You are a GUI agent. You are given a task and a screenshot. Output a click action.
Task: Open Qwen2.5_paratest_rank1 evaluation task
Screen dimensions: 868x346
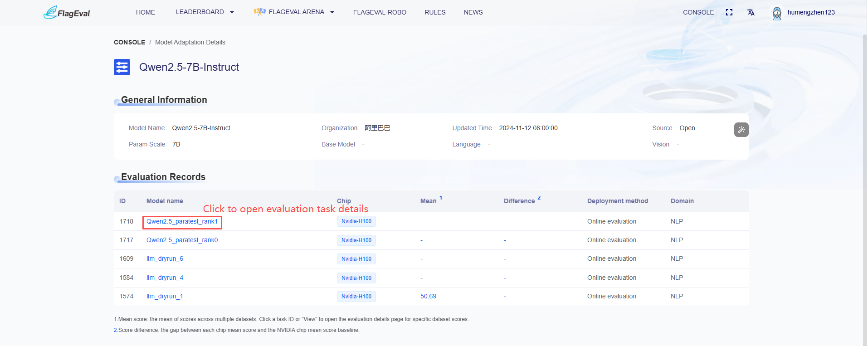coord(182,221)
